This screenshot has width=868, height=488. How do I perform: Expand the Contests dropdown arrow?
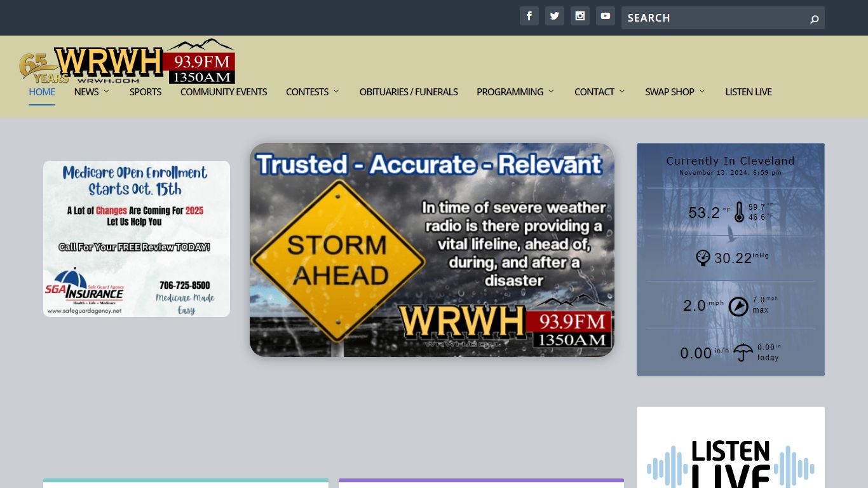pos(336,91)
